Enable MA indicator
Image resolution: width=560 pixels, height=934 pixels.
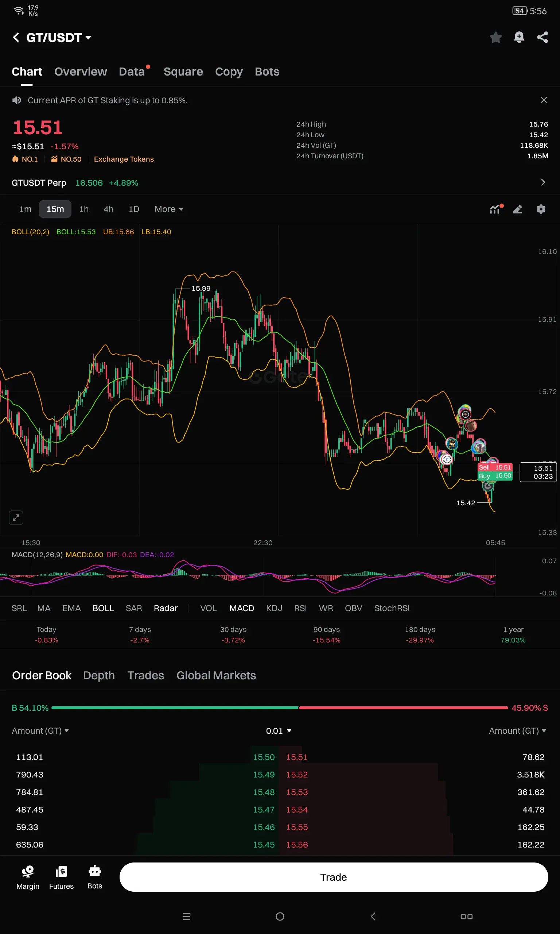click(44, 608)
